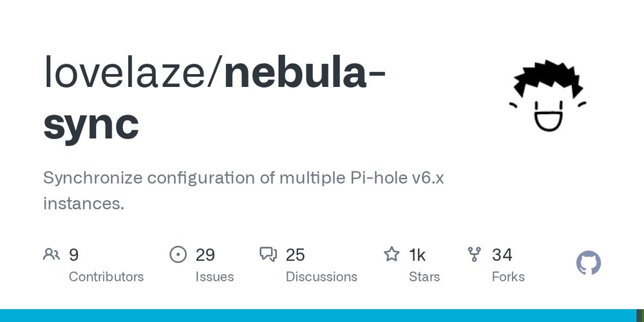Open the GitHub Octocat logo

click(x=588, y=263)
